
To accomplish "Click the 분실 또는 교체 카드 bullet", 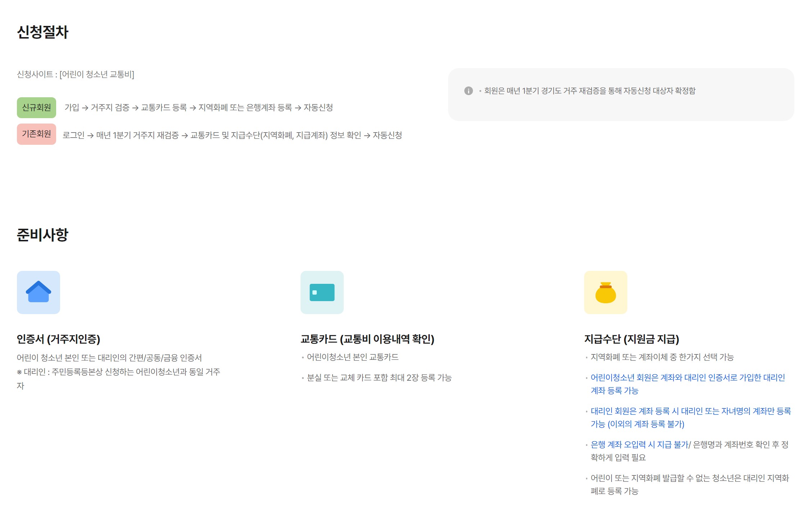I will pos(379,377).
